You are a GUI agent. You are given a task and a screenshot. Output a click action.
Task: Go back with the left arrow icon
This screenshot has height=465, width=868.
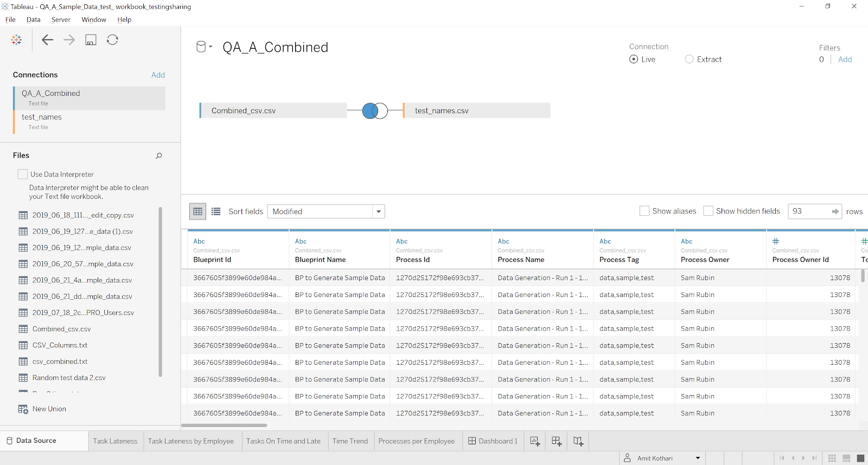coord(47,40)
